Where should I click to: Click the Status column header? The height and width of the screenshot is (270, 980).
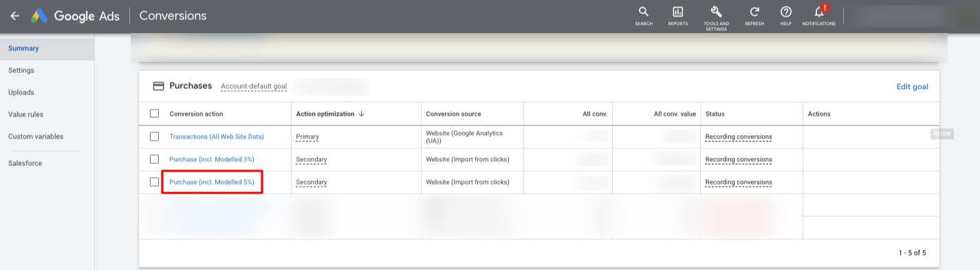click(715, 114)
